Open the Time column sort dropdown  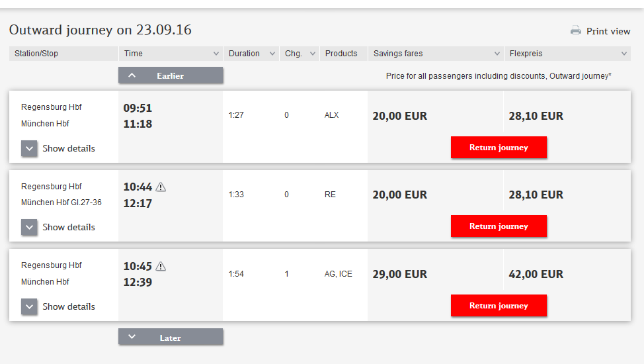point(216,54)
